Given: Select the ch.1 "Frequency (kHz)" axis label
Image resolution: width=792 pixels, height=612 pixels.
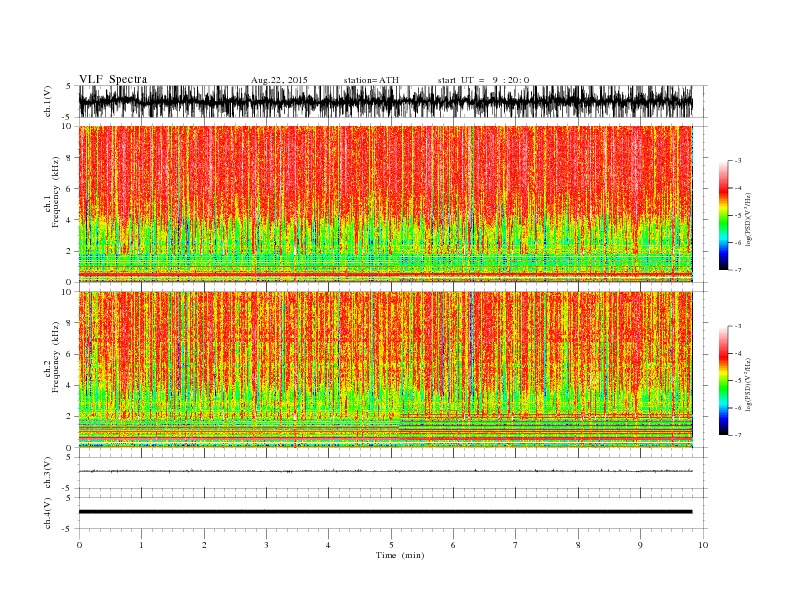Looking at the screenshot, I should coord(55,192).
